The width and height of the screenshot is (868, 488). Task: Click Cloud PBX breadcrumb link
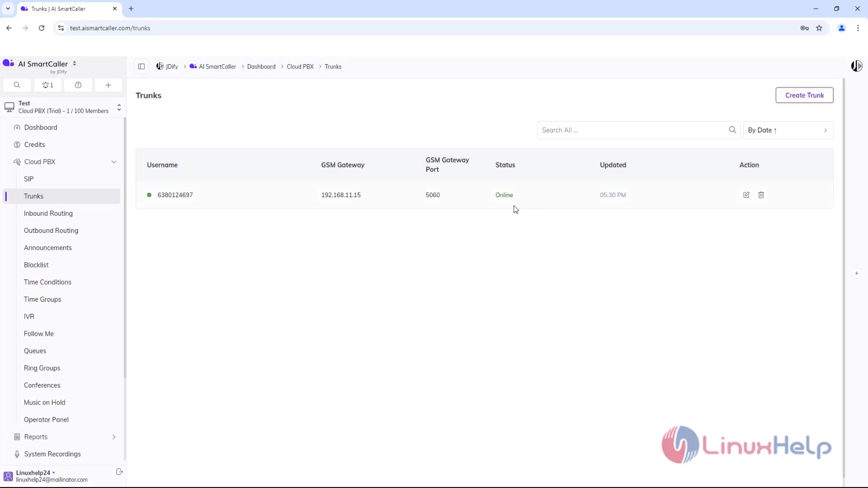pos(300,67)
